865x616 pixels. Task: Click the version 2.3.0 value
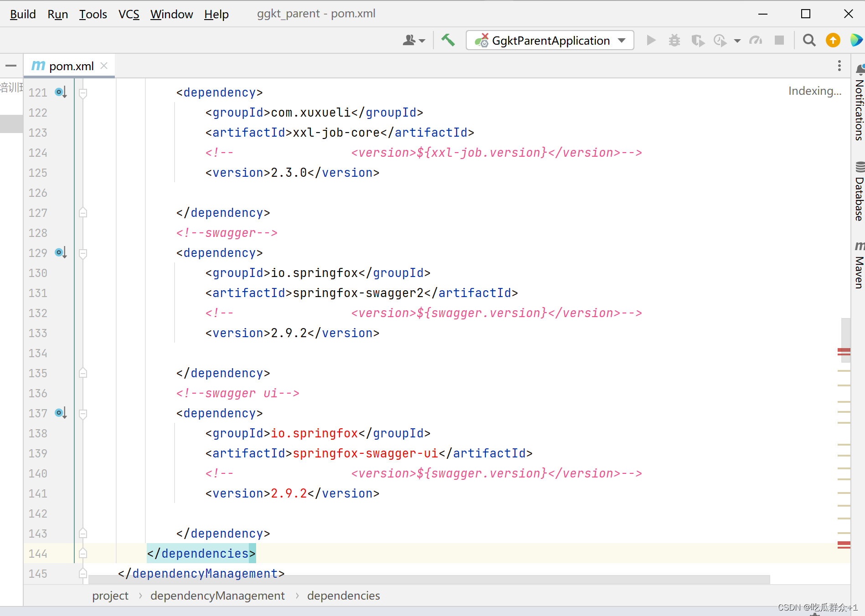(289, 173)
